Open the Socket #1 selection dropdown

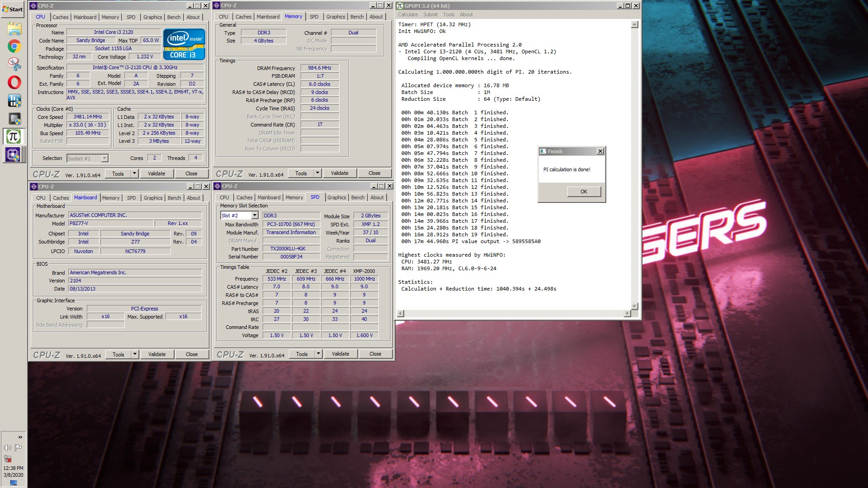[104, 158]
